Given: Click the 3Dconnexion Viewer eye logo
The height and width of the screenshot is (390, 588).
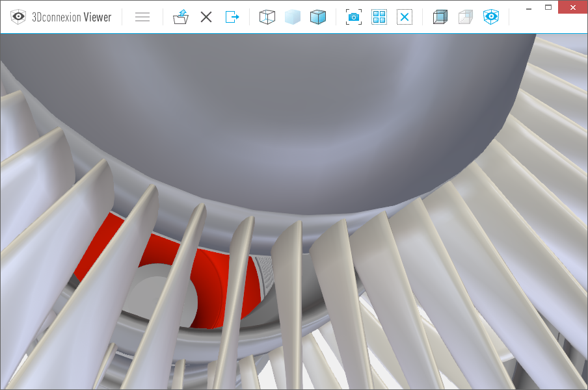Looking at the screenshot, I should [x=18, y=17].
